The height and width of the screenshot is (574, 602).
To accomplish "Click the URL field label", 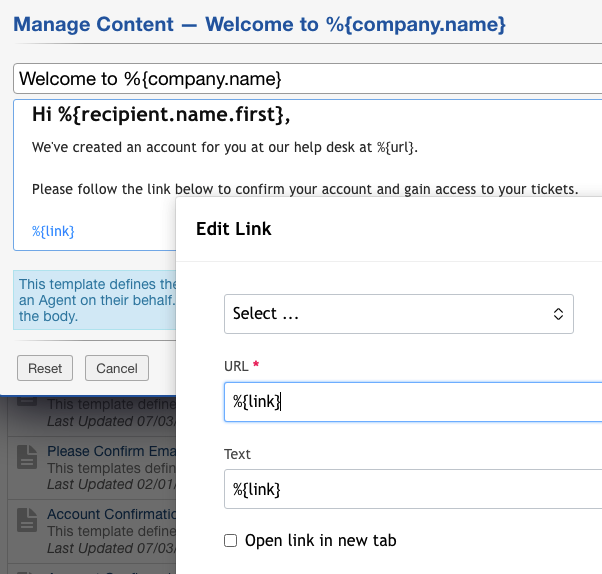I will coord(236,366).
